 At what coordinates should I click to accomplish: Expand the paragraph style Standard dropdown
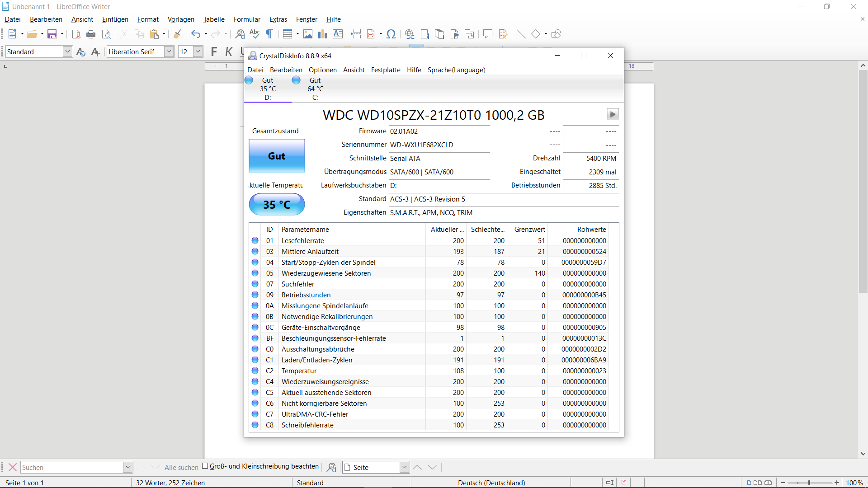pos(67,52)
